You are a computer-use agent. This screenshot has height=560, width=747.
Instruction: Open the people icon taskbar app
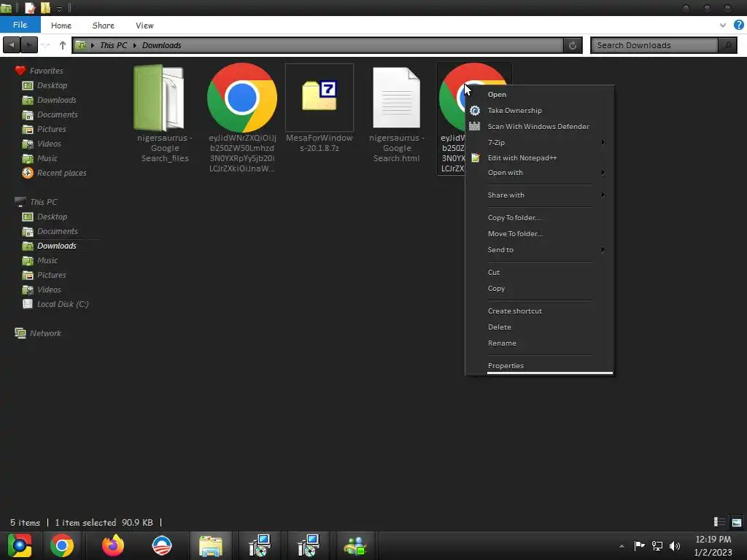click(355, 545)
